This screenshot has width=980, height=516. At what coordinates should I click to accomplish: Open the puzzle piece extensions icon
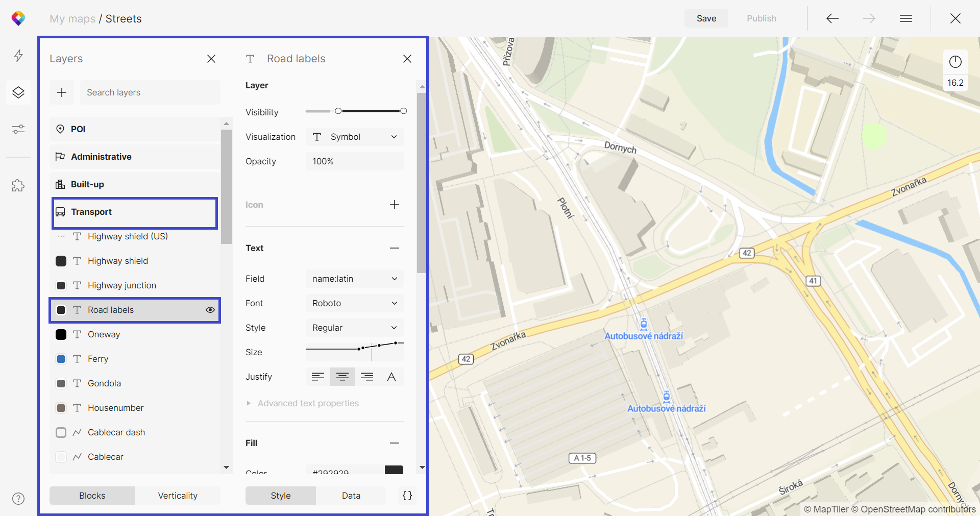tap(18, 185)
